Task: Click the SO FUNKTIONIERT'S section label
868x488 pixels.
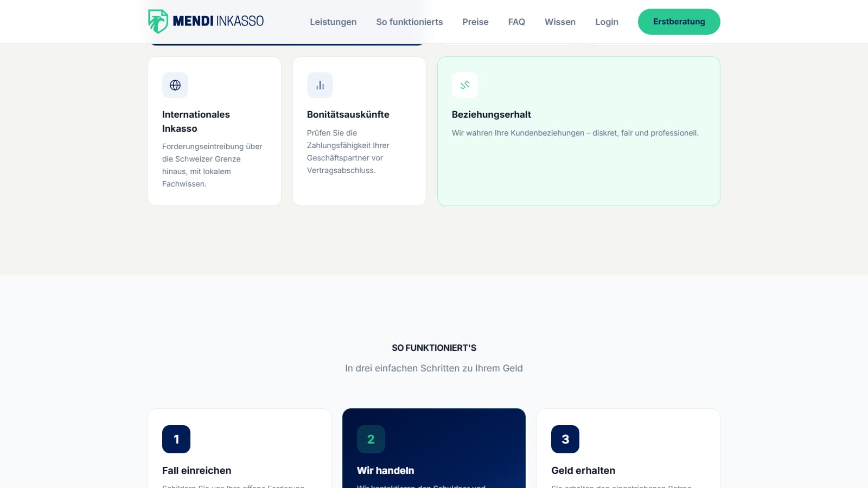Action: [x=434, y=348]
